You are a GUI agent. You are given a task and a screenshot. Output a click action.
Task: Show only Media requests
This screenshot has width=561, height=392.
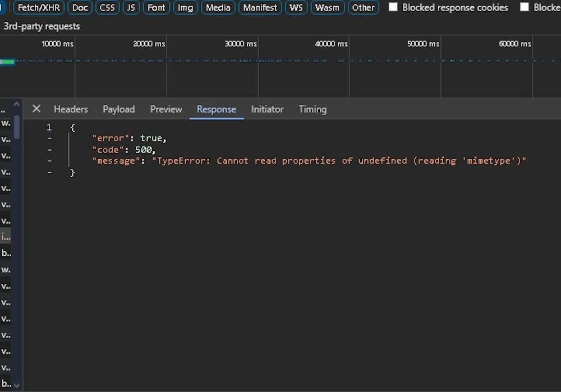coord(218,7)
